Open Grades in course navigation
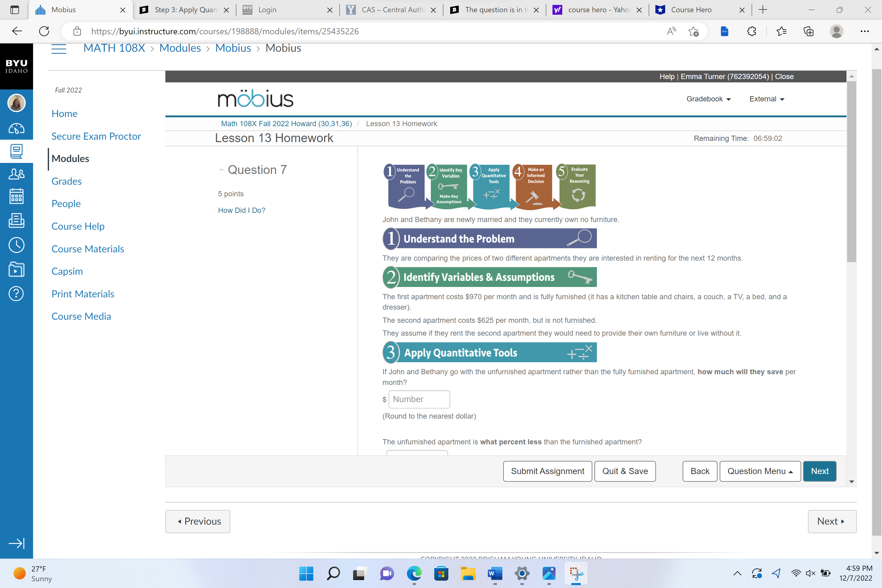This screenshot has height=588, width=882. coord(66,181)
